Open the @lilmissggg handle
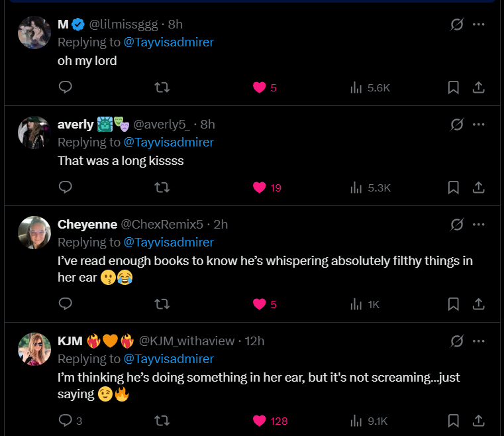This screenshot has height=436, width=504. click(x=124, y=25)
